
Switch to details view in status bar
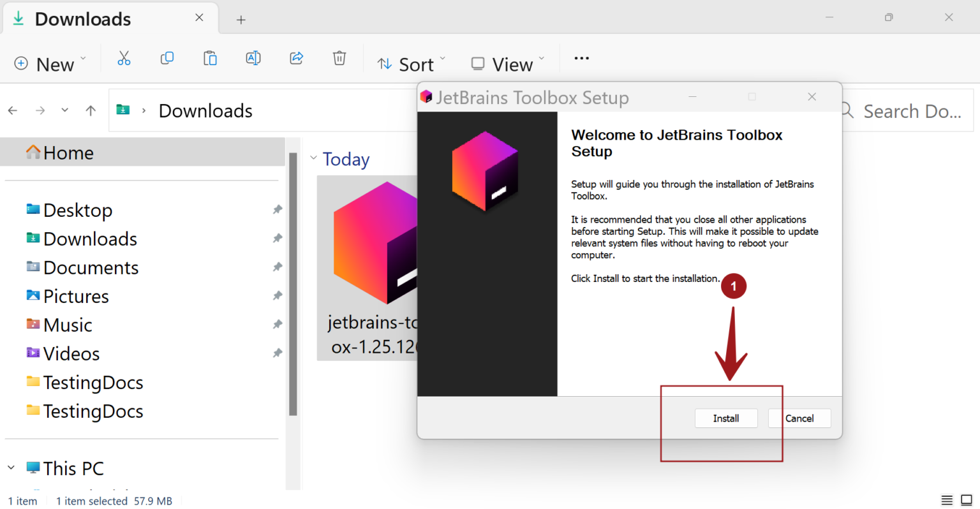point(947,500)
